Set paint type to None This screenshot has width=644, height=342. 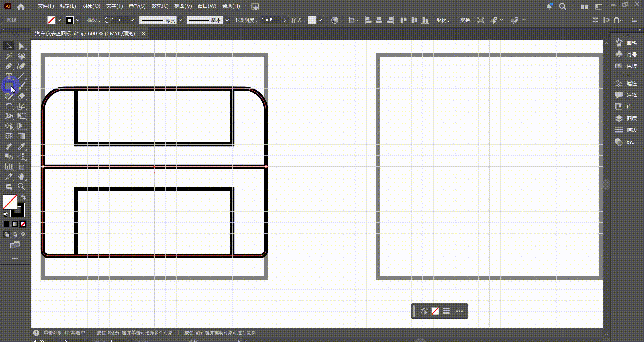pos(23,224)
